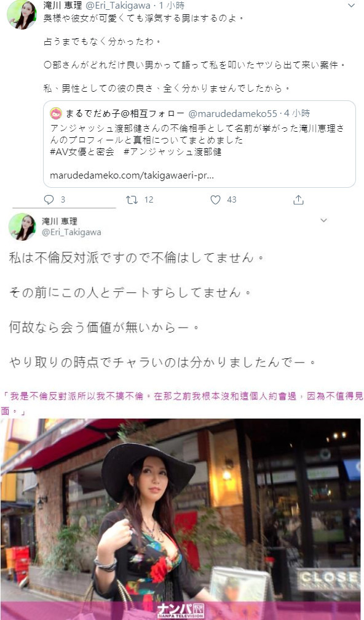This screenshot has width=364, height=620.
Task: Open the first tweet's profile avatar
Action: (x=22, y=14)
